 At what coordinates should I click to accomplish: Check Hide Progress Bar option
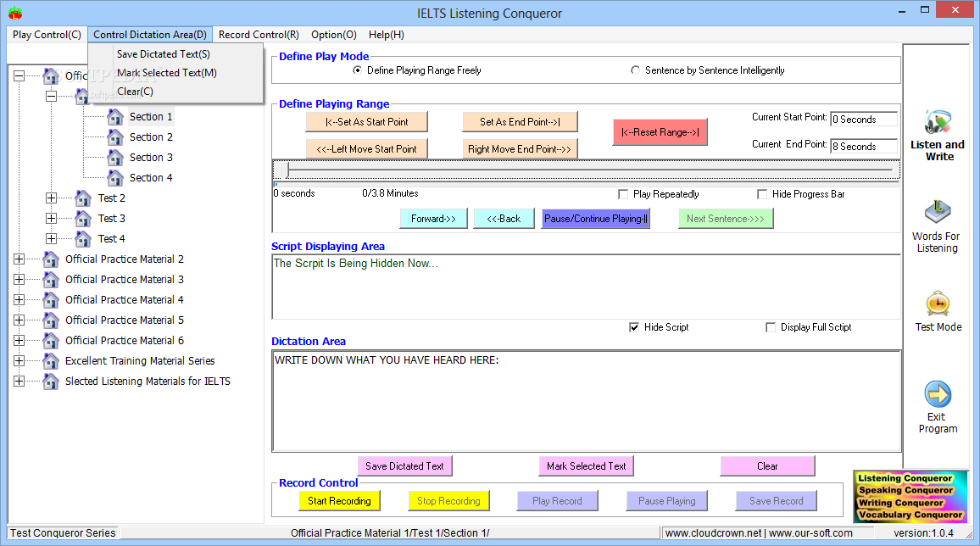point(762,194)
